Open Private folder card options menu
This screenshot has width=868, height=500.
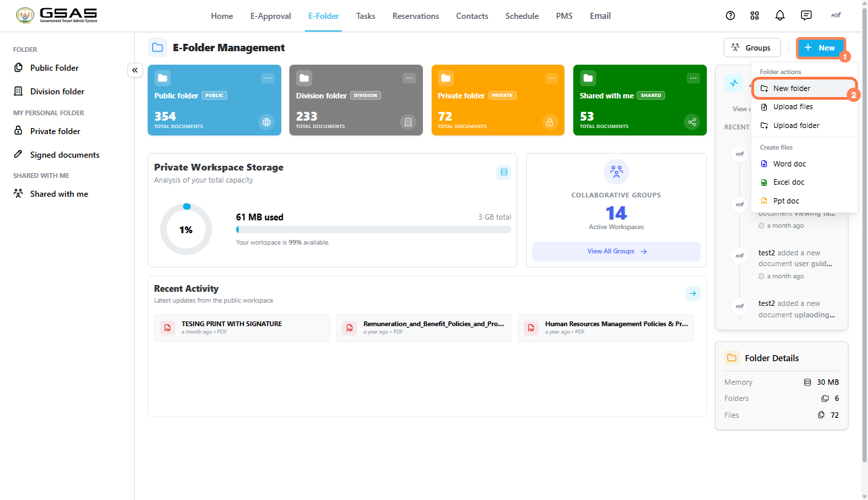[x=552, y=78]
